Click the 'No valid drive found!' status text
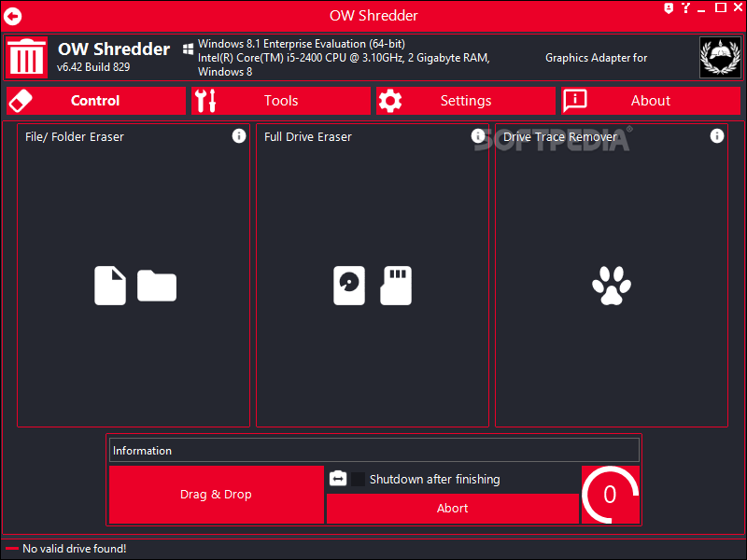747x560 pixels. tap(75, 549)
